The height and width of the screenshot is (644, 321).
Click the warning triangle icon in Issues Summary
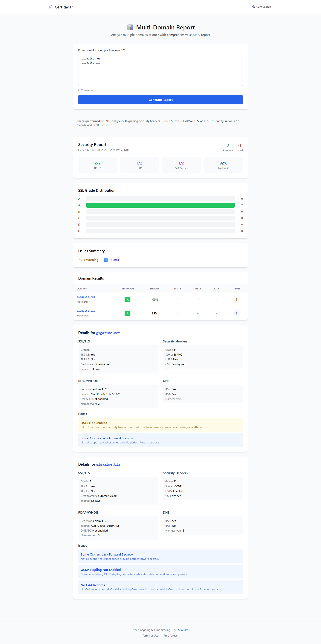(x=80, y=260)
